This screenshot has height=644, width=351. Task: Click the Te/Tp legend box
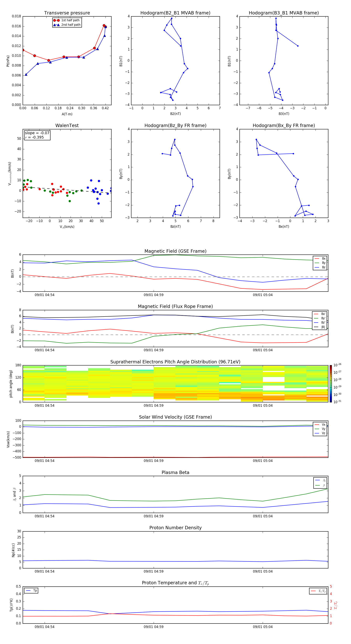(318, 591)
